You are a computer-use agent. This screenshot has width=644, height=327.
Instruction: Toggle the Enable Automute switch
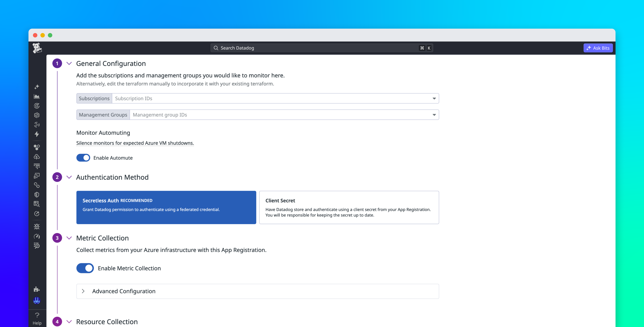pyautogui.click(x=83, y=158)
